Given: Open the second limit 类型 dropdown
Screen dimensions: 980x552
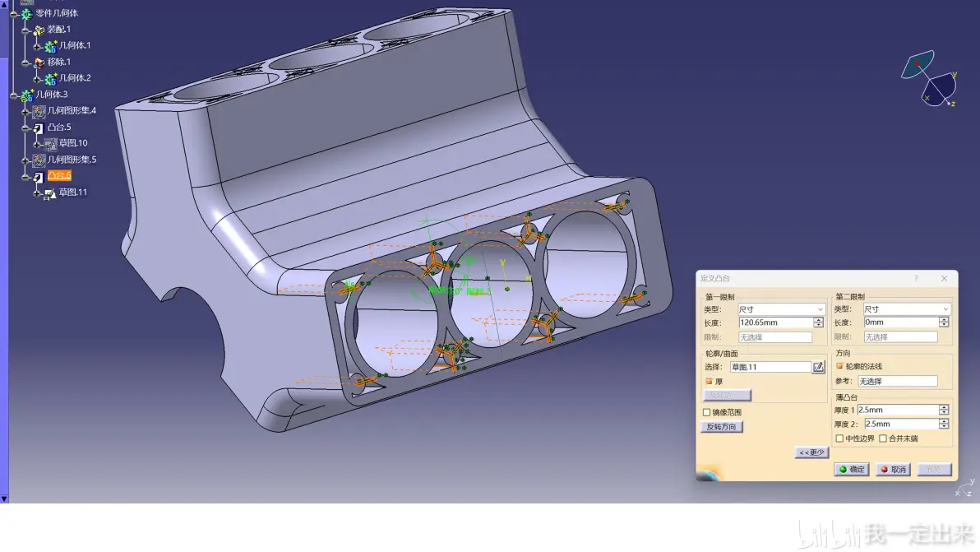Looking at the screenshot, I should 906,309.
